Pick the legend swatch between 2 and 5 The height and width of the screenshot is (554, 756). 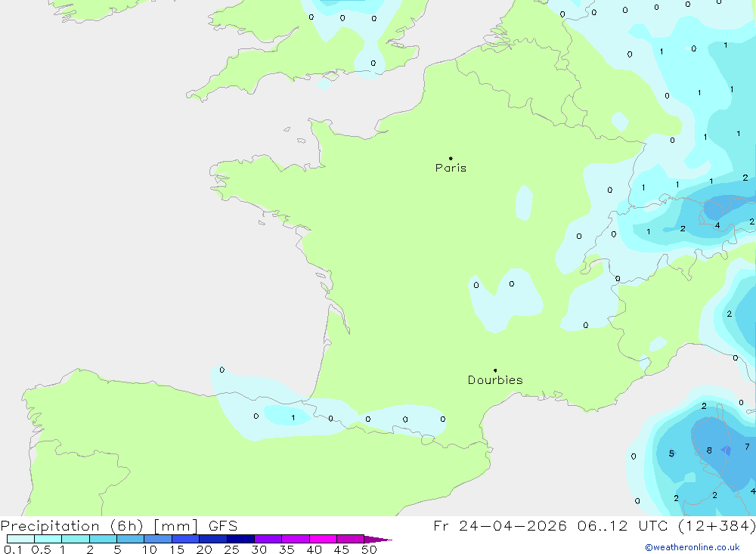(x=103, y=539)
